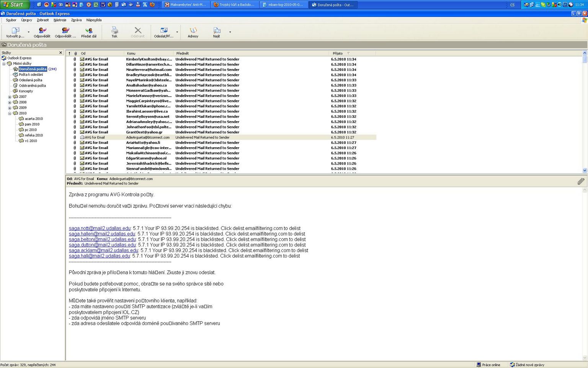Select the Koncepty drafts folder
Screen dimensions: 588x368
coord(26,91)
